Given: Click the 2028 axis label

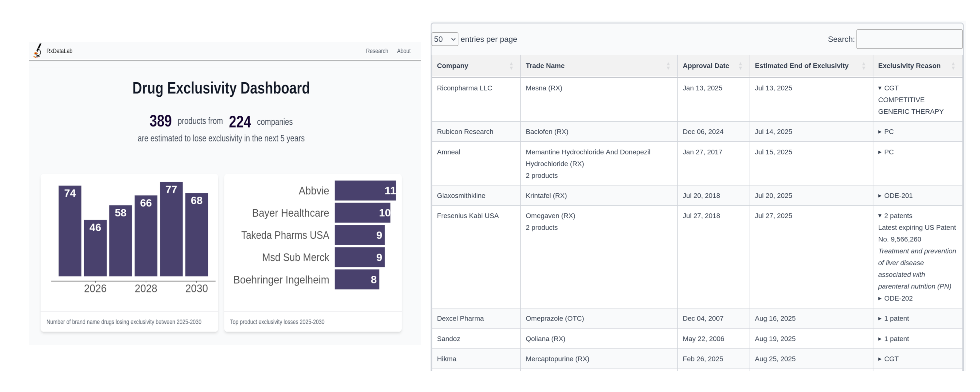Looking at the screenshot, I should pyautogui.click(x=146, y=288).
